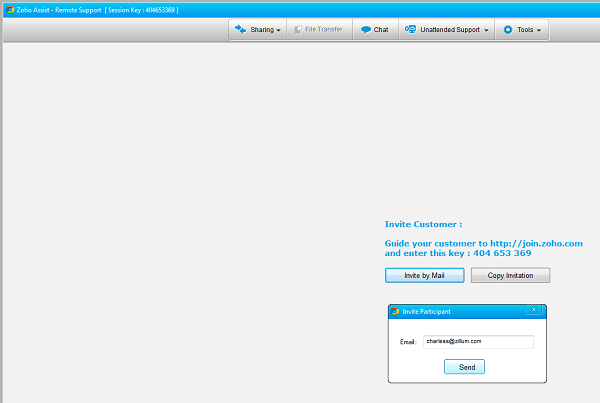
Task: Click the Invite Participant dialog title
Action: tap(426, 312)
